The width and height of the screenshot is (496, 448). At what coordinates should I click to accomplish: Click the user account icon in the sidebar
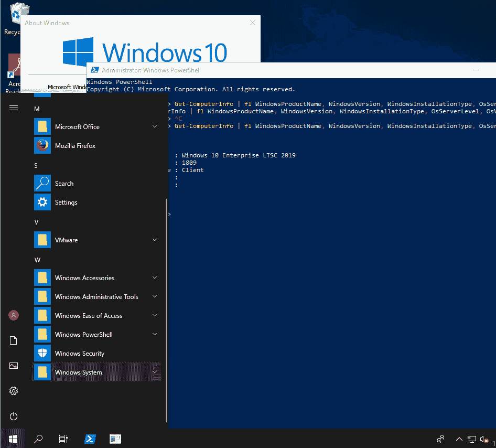tap(13, 315)
